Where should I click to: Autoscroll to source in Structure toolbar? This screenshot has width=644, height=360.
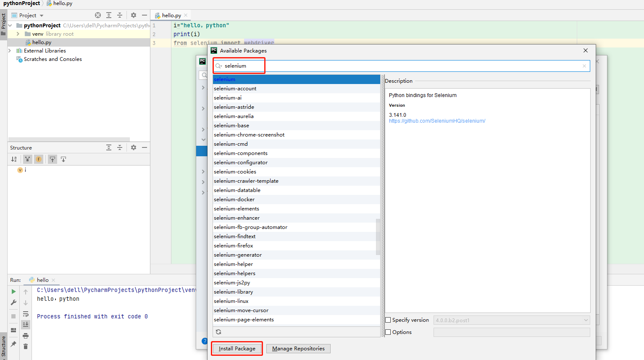(x=53, y=159)
